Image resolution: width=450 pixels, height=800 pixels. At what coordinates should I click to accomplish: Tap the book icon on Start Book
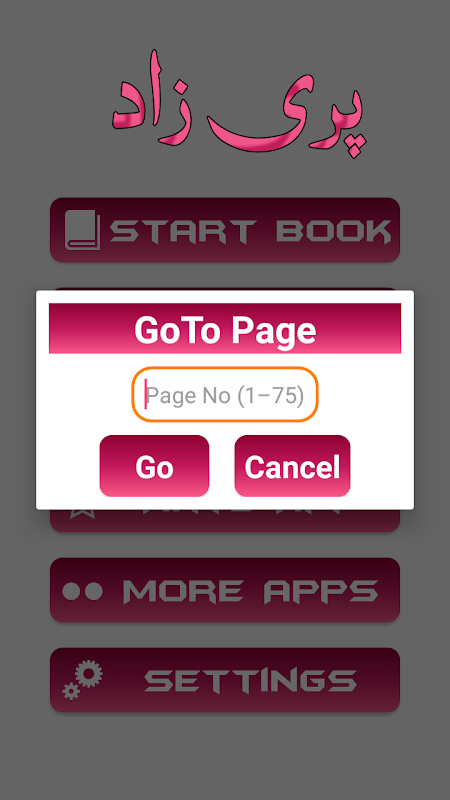82,230
